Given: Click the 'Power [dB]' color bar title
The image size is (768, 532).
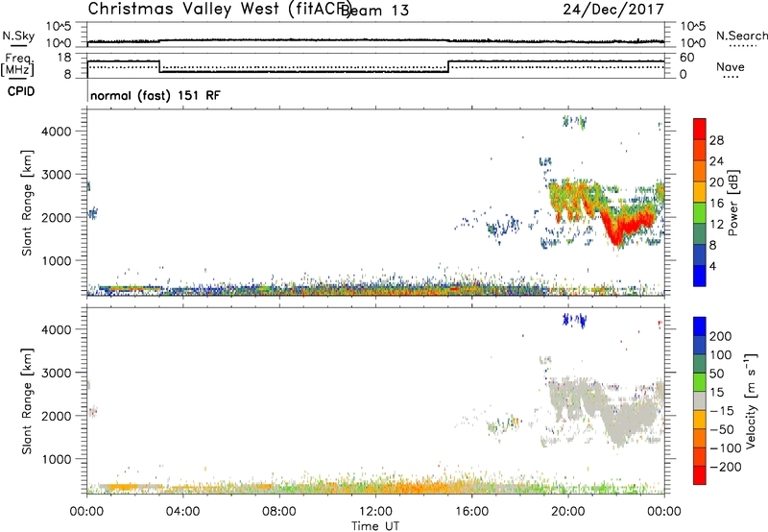Looking at the screenshot, I should 733,203.
